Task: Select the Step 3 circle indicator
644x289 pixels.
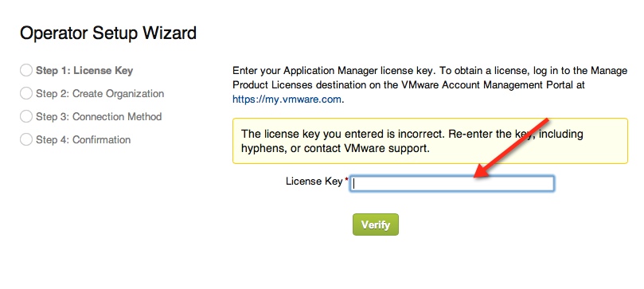Action: point(26,116)
